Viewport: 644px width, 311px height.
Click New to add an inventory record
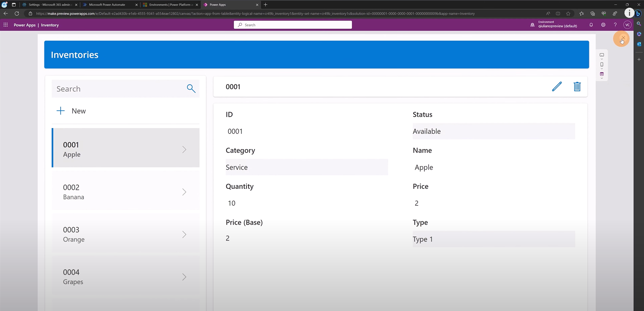coord(72,111)
